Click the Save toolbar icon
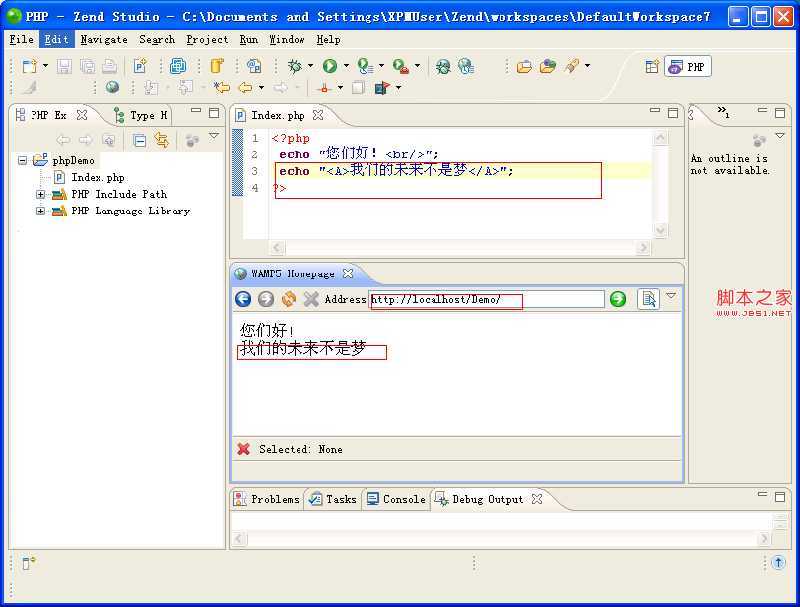The height and width of the screenshot is (607, 800). (x=64, y=66)
